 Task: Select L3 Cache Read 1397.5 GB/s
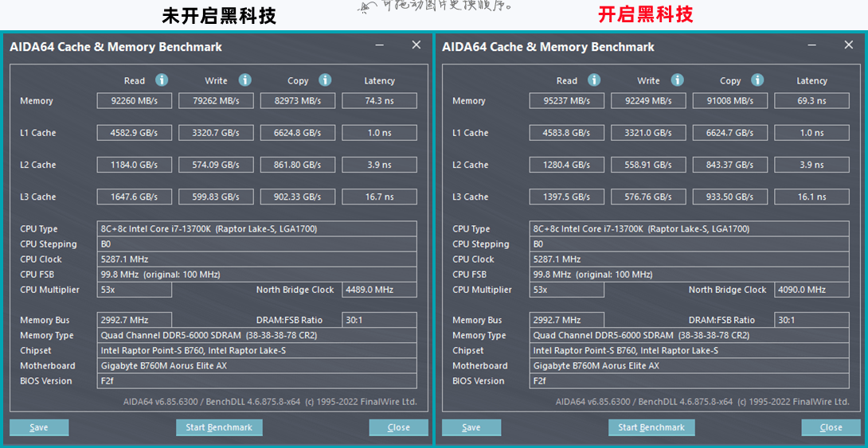point(567,197)
